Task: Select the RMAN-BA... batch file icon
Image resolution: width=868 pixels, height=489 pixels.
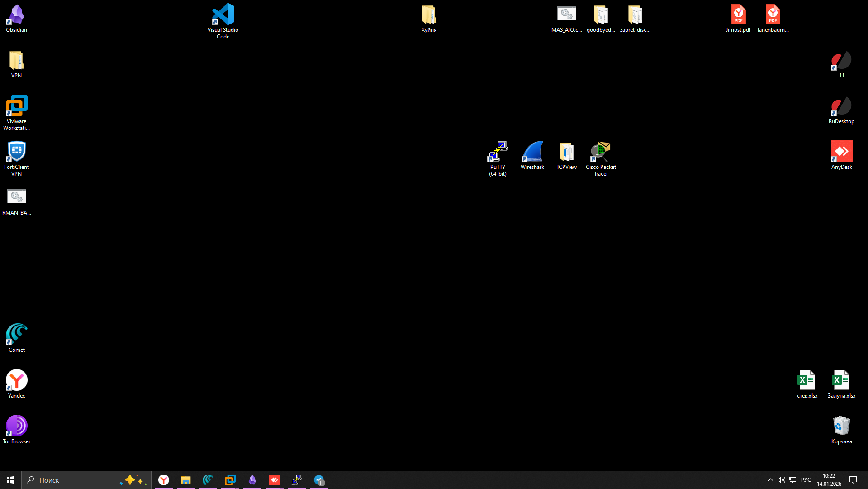Action: coord(17,201)
